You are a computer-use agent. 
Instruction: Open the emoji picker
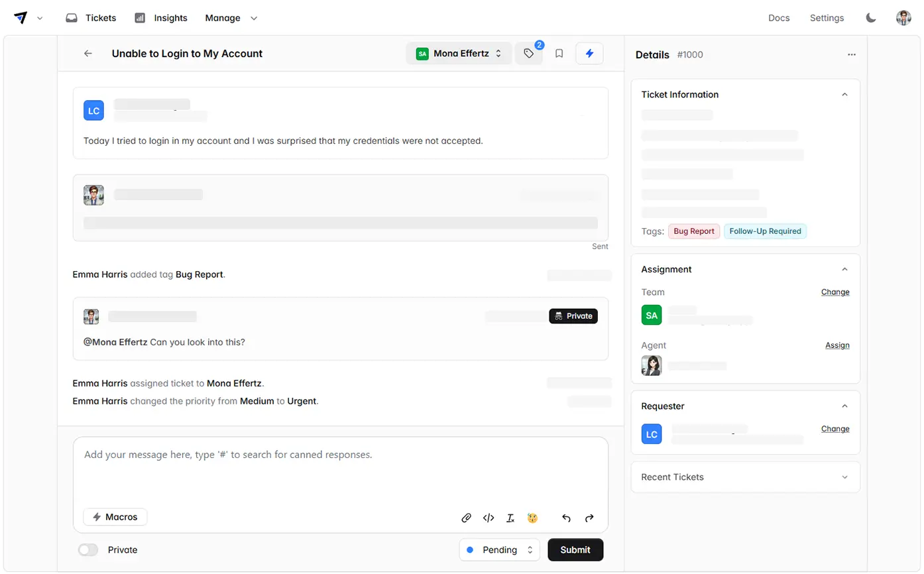[532, 518]
